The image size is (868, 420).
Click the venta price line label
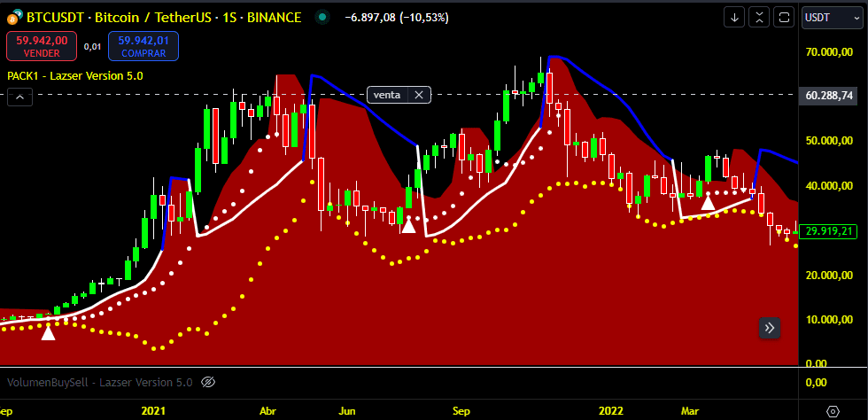[x=388, y=94]
